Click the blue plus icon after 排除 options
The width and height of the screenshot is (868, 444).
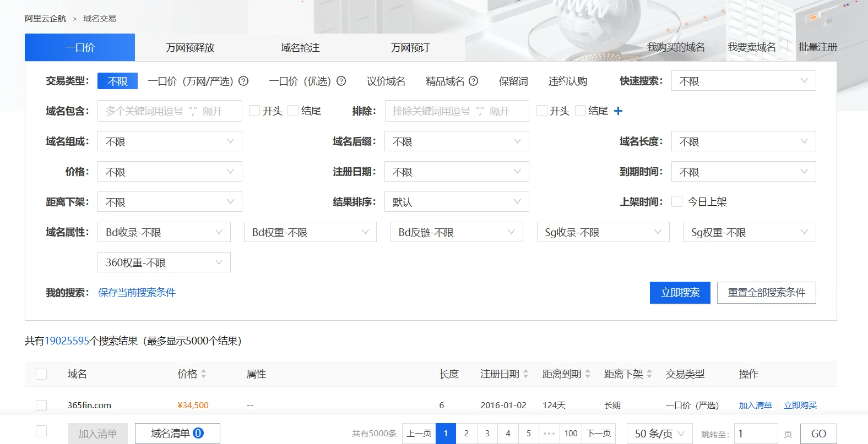point(618,111)
